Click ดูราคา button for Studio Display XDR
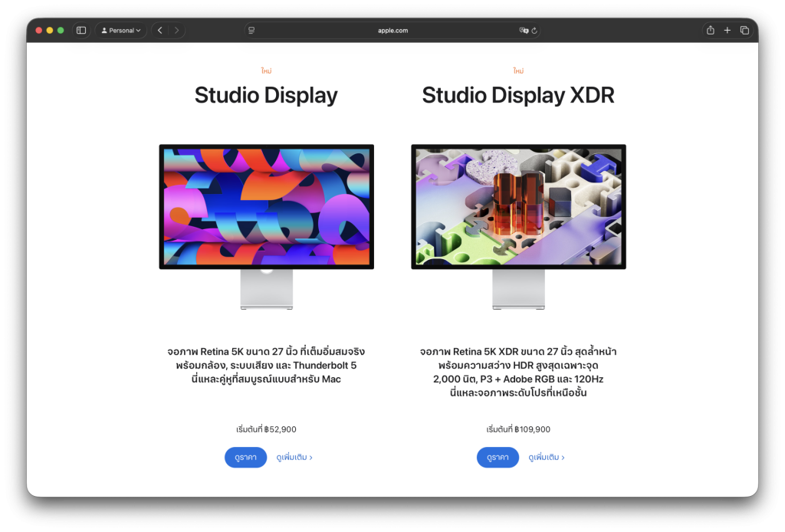785x532 pixels. (498, 458)
